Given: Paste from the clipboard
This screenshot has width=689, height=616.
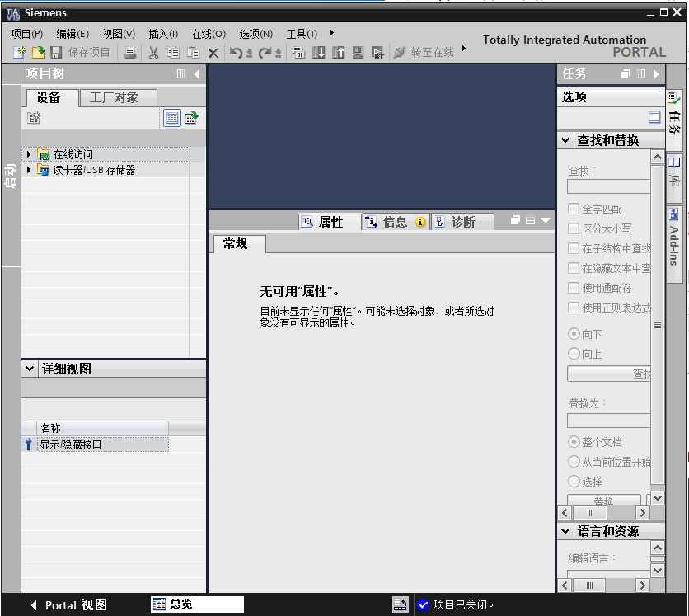Looking at the screenshot, I should pos(195,52).
